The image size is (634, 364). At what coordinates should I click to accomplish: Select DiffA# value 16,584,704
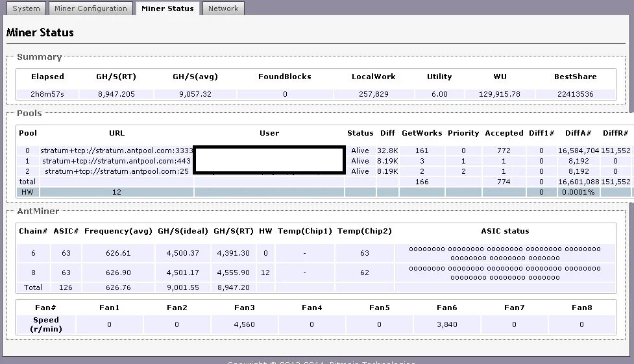[579, 151]
